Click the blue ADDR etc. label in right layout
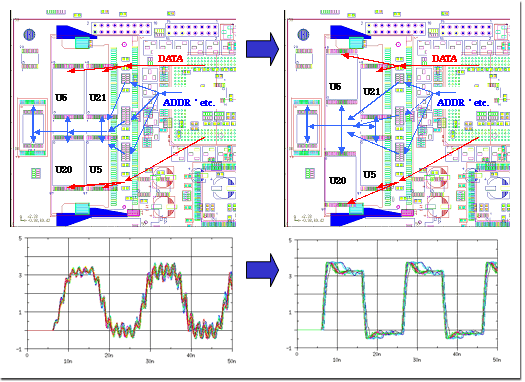Screen dimensions: 525x382 463,103
